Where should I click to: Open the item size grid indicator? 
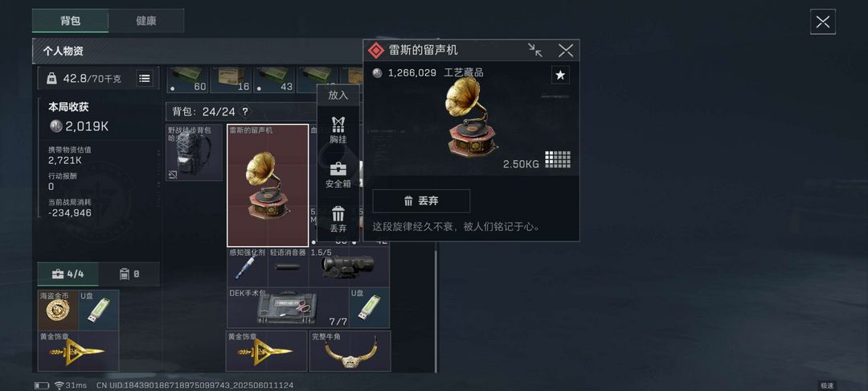click(558, 159)
